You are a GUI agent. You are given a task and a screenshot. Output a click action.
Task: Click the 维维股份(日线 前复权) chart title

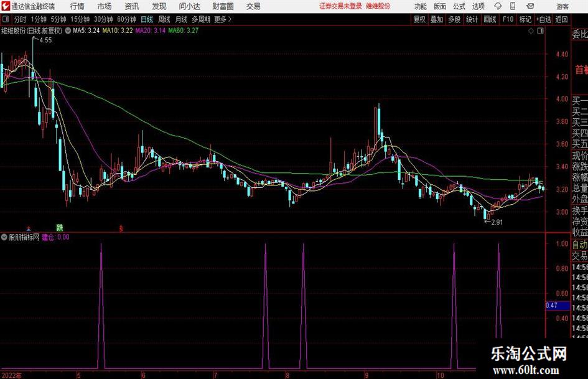32,30
